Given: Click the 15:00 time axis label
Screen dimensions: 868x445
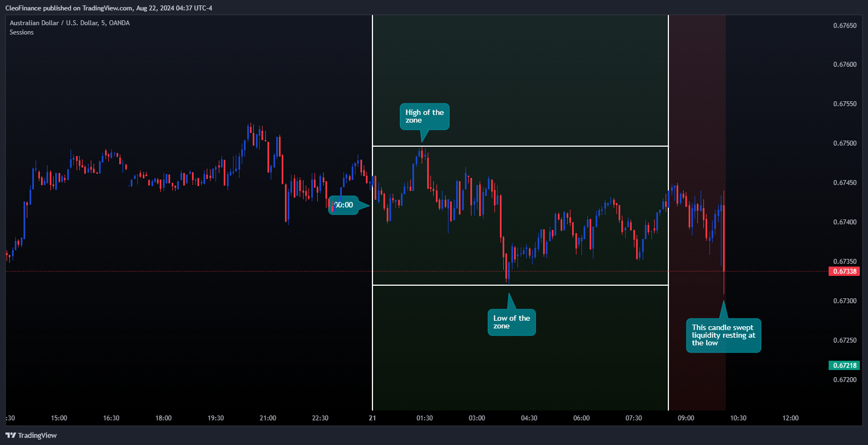Looking at the screenshot, I should pos(59,418).
